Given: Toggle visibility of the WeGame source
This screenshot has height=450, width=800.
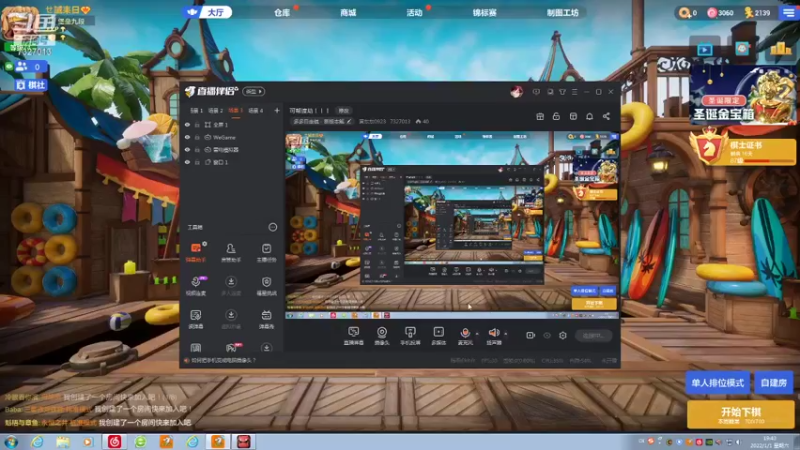Looking at the screenshot, I should click(x=187, y=137).
